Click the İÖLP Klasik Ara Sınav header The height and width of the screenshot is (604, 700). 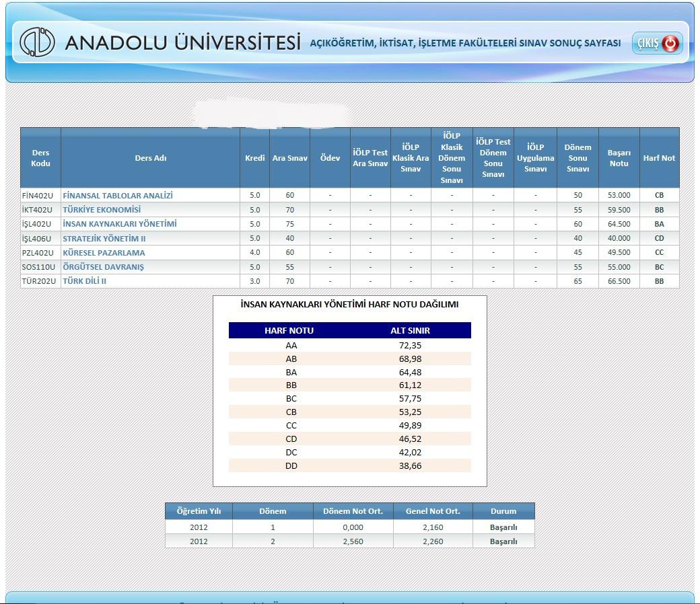tap(411, 158)
